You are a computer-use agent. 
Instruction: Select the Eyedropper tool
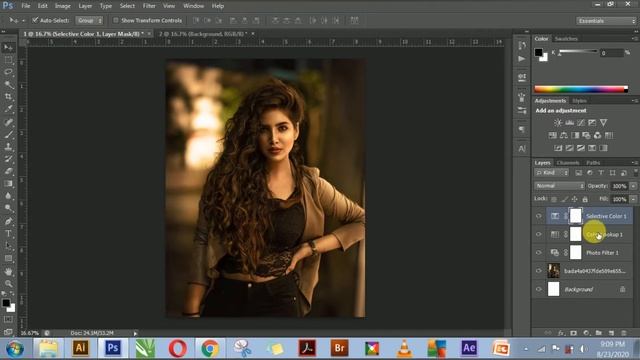[x=8, y=109]
